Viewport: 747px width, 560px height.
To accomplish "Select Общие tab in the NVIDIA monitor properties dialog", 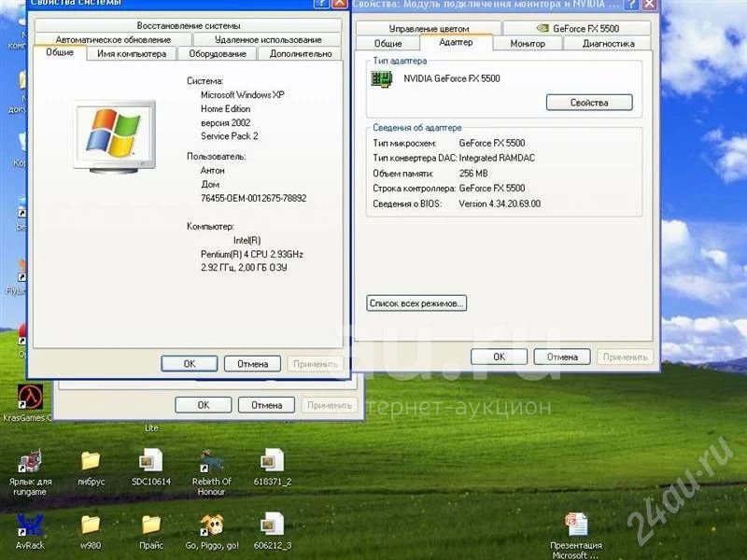I will coord(388,43).
